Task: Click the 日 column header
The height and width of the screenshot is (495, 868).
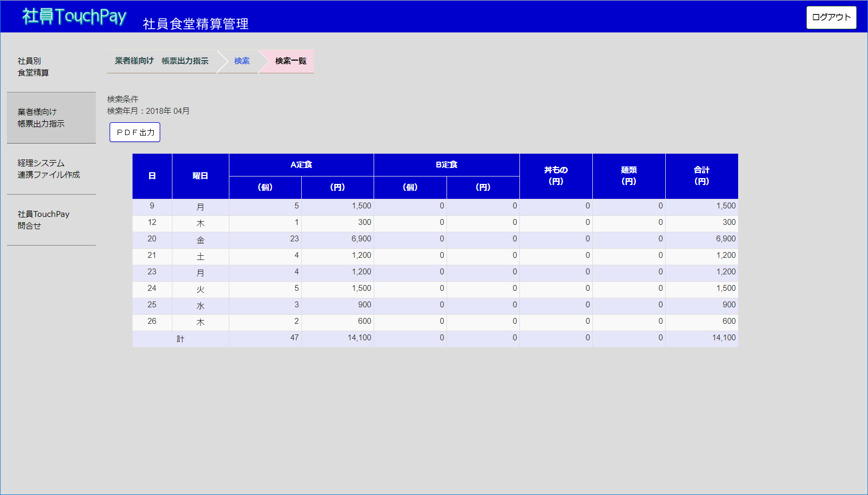Action: click(152, 176)
